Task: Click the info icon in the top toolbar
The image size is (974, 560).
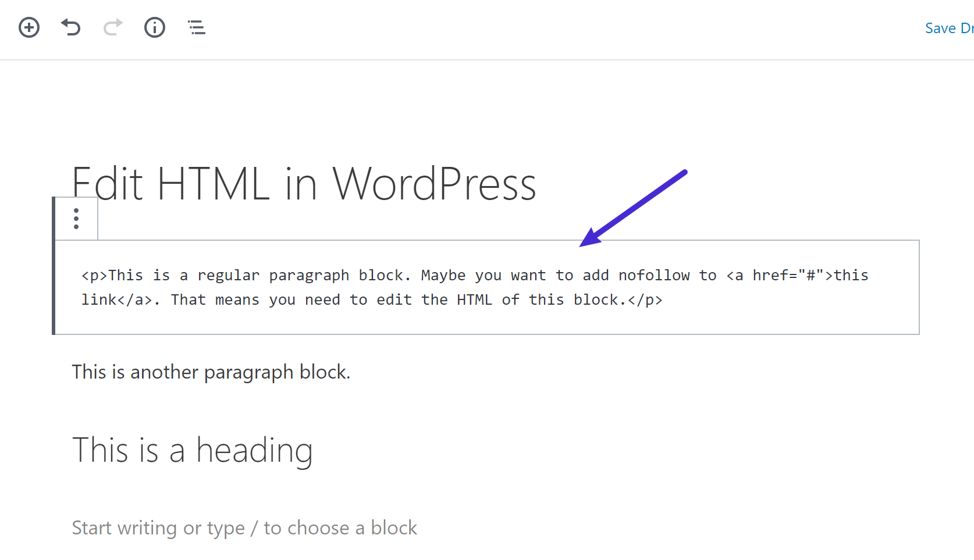Action: (154, 27)
